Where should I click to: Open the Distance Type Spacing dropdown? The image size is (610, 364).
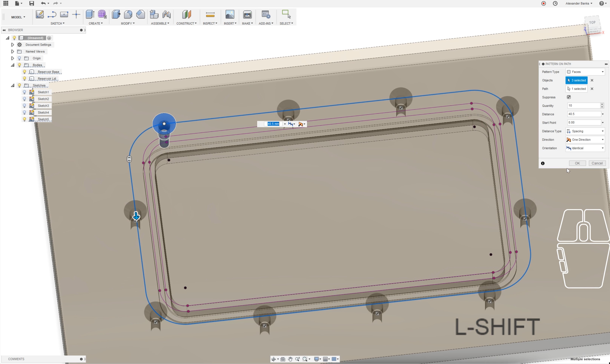585,131
